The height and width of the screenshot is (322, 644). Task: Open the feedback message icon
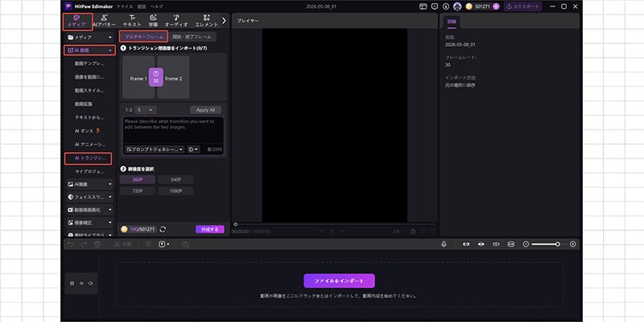coord(435,6)
